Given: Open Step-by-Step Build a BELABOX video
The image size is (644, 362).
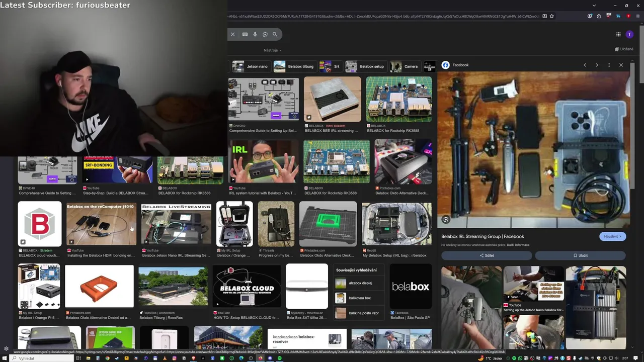Looking at the screenshot, I should pos(117,170).
